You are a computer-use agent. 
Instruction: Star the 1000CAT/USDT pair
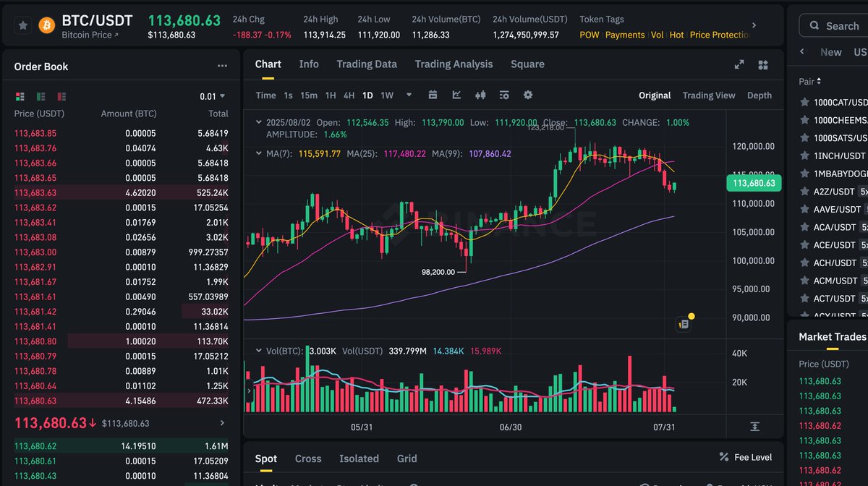tap(804, 102)
